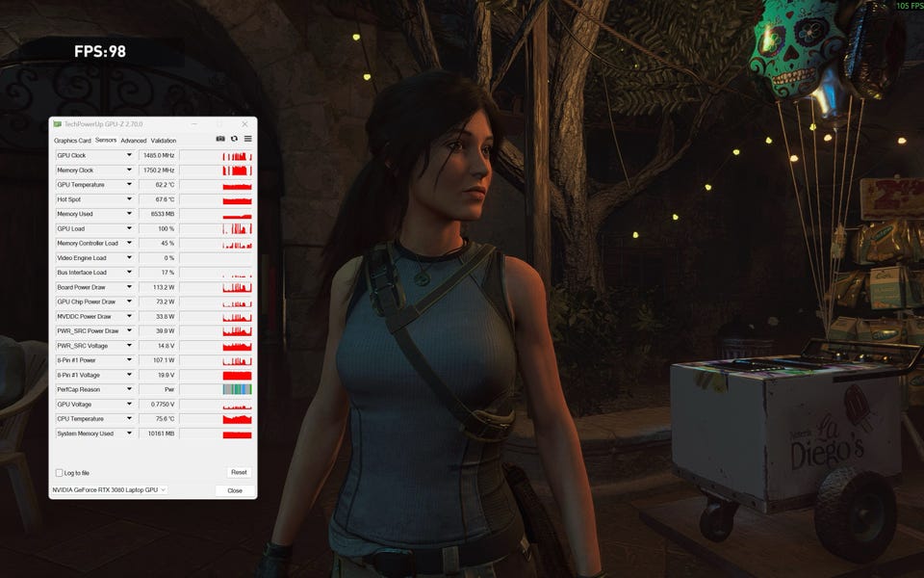Image resolution: width=924 pixels, height=578 pixels.
Task: Open the Hot Spot sensor dropdown
Action: (129, 199)
